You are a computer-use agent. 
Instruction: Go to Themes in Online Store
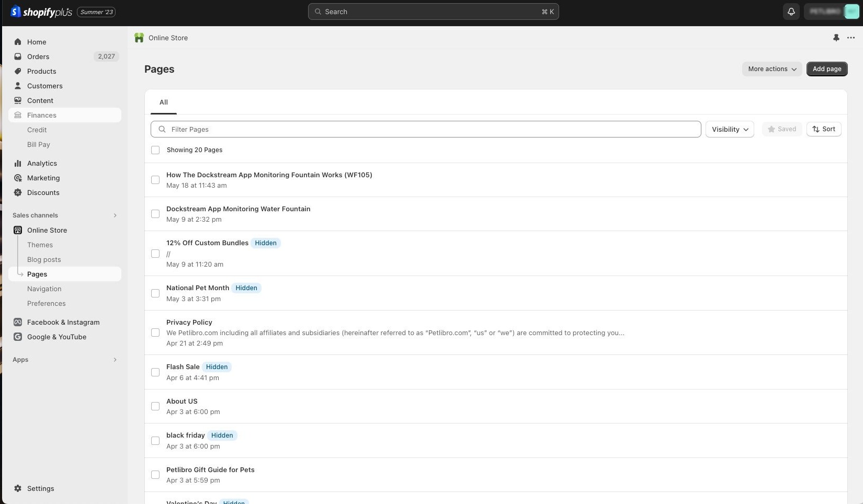coord(40,245)
